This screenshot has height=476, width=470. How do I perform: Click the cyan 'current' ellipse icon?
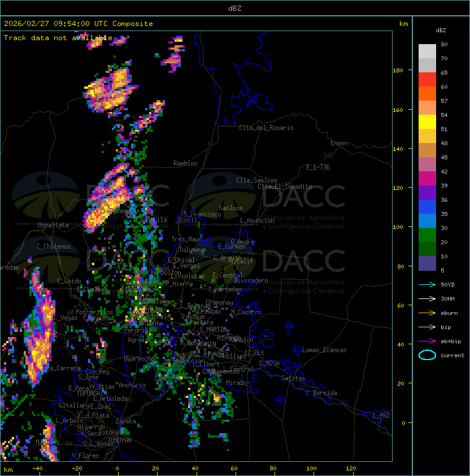(427, 355)
